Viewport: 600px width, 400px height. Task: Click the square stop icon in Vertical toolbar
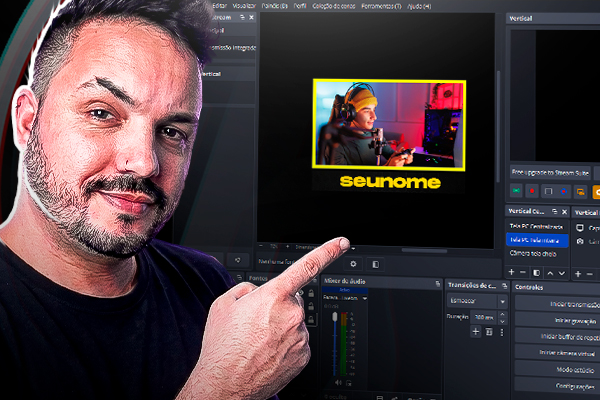pyautogui.click(x=548, y=191)
